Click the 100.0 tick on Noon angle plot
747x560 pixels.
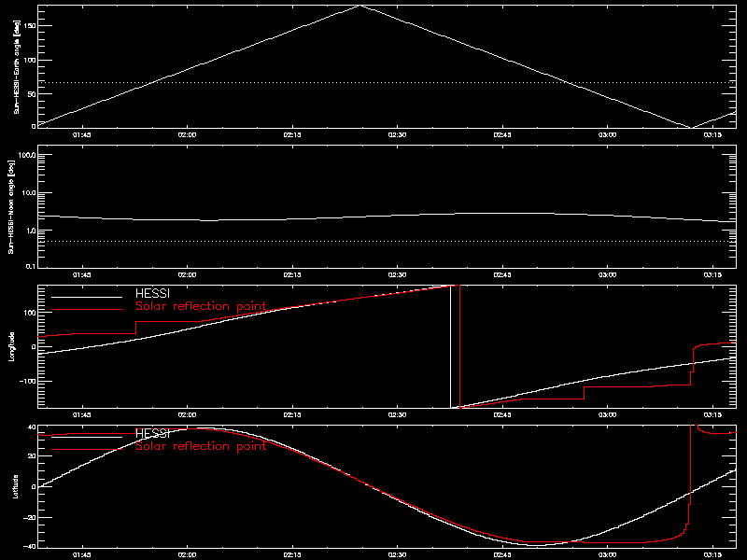(x=27, y=155)
